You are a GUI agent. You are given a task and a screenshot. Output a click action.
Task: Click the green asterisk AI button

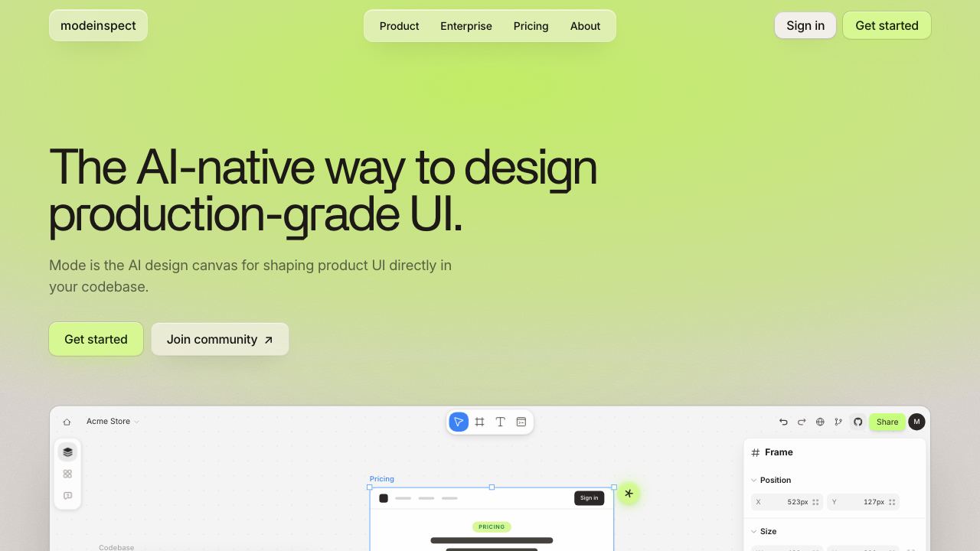click(629, 494)
